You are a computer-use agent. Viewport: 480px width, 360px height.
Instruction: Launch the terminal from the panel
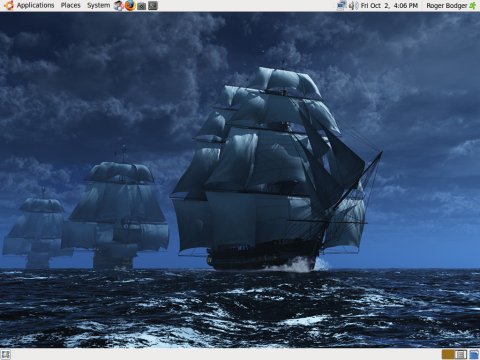click(153, 6)
